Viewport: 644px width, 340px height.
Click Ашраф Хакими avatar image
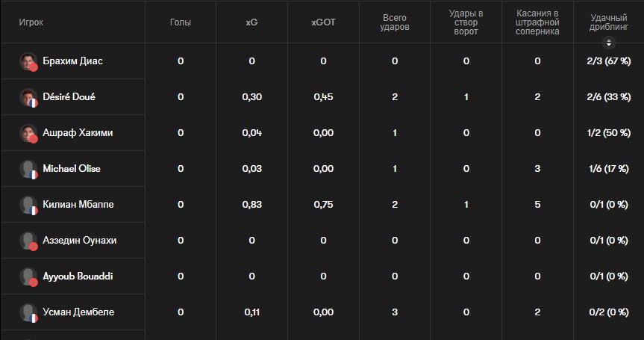[28, 133]
